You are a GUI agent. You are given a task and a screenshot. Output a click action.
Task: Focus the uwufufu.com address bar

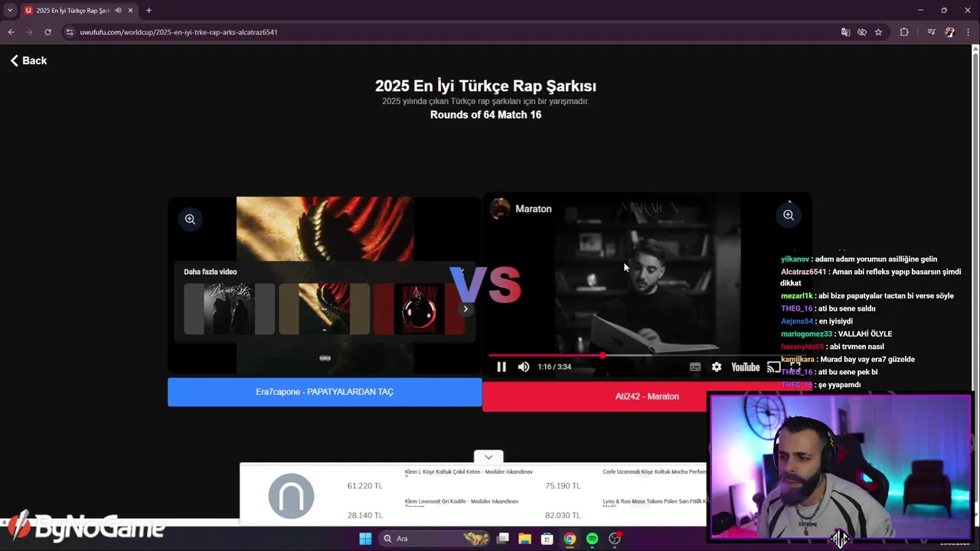click(452, 32)
